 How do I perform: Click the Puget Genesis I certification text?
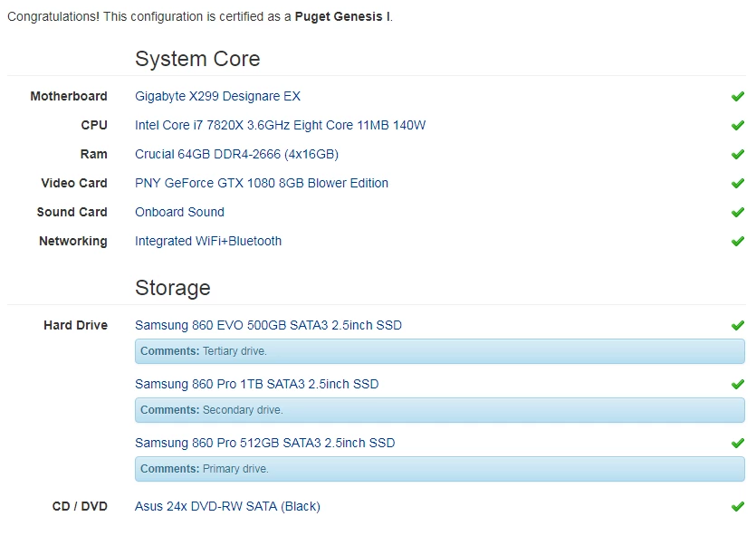(342, 17)
